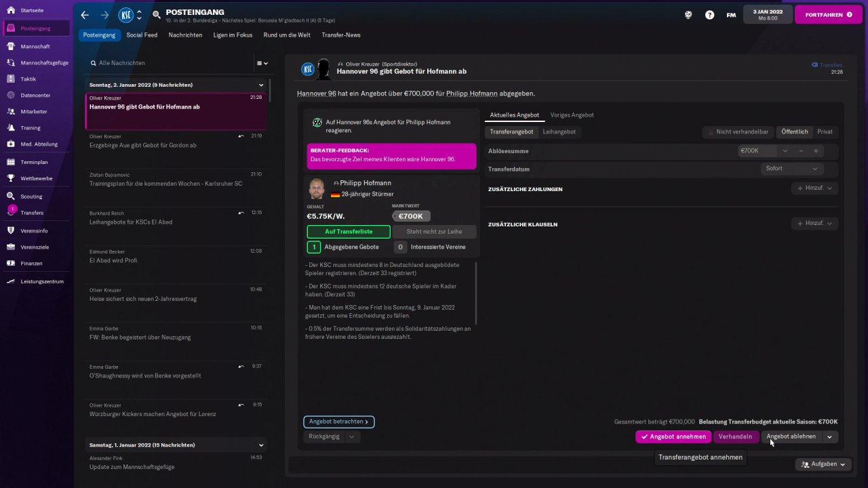This screenshot has width=868, height=488.
Task: Open the Training icon in sidebar
Action: tap(11, 127)
